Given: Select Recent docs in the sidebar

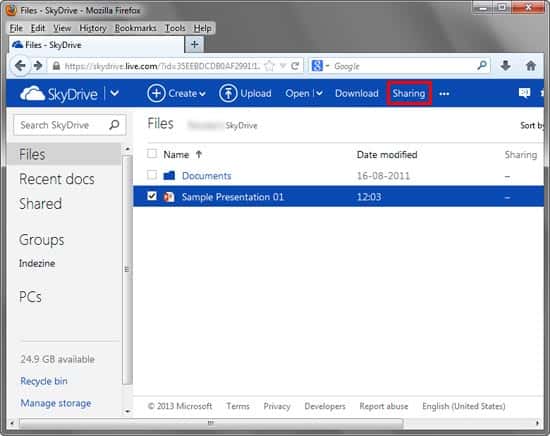Looking at the screenshot, I should coord(57,179).
